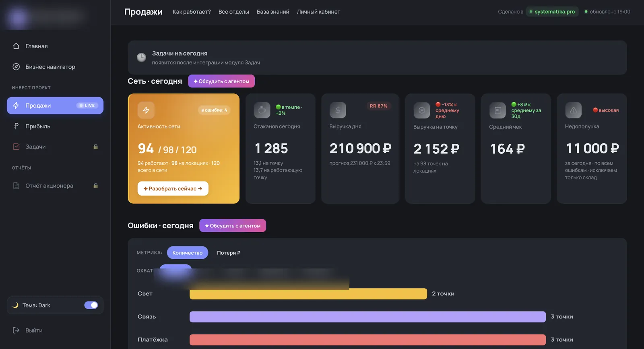
Task: Click the cup icon on Стаканов сегодня card
Action: pos(262,110)
